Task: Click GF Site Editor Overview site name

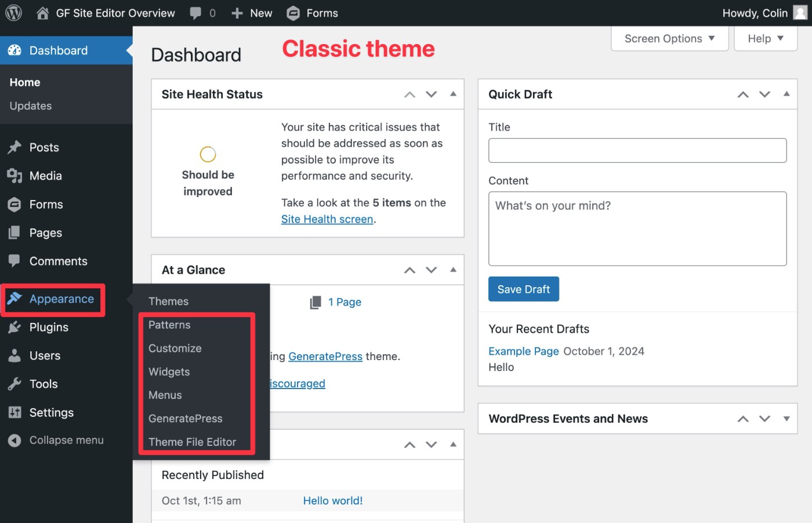Action: [115, 13]
